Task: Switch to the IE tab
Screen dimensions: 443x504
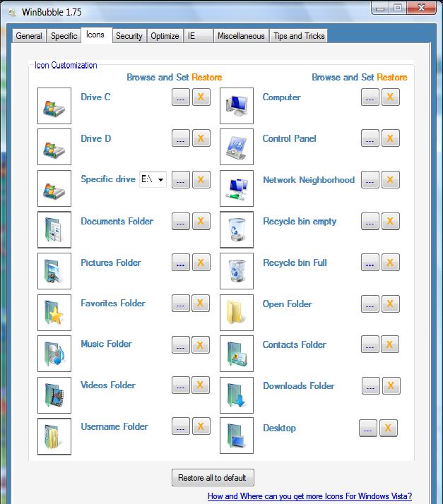Action: (x=198, y=36)
